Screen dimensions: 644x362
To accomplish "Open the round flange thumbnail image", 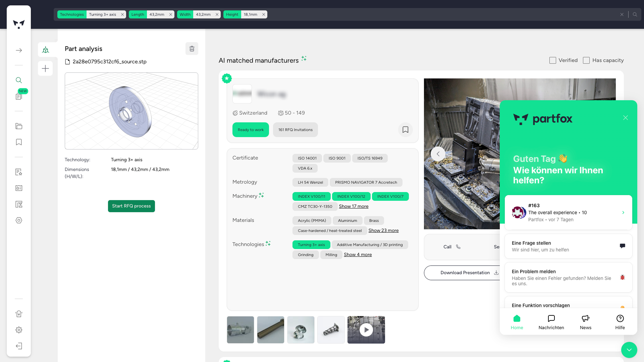I will click(301, 330).
